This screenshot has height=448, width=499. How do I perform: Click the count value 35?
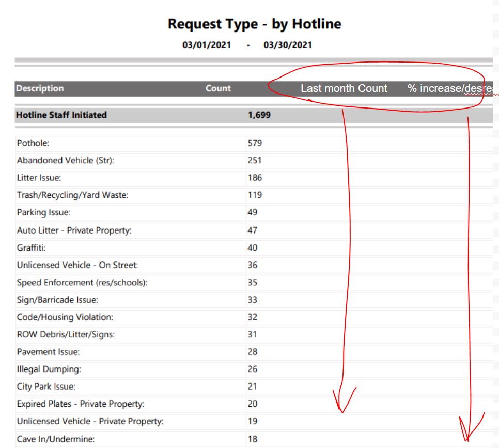tap(253, 283)
